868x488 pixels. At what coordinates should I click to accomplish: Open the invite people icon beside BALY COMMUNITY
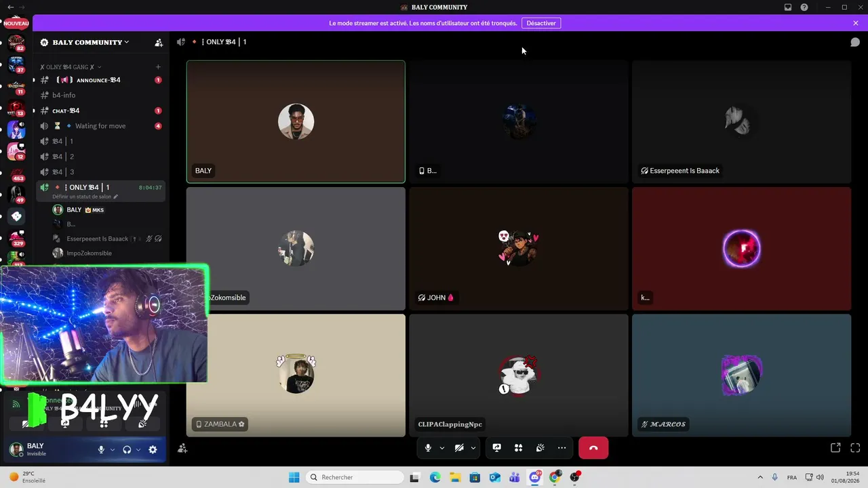159,43
